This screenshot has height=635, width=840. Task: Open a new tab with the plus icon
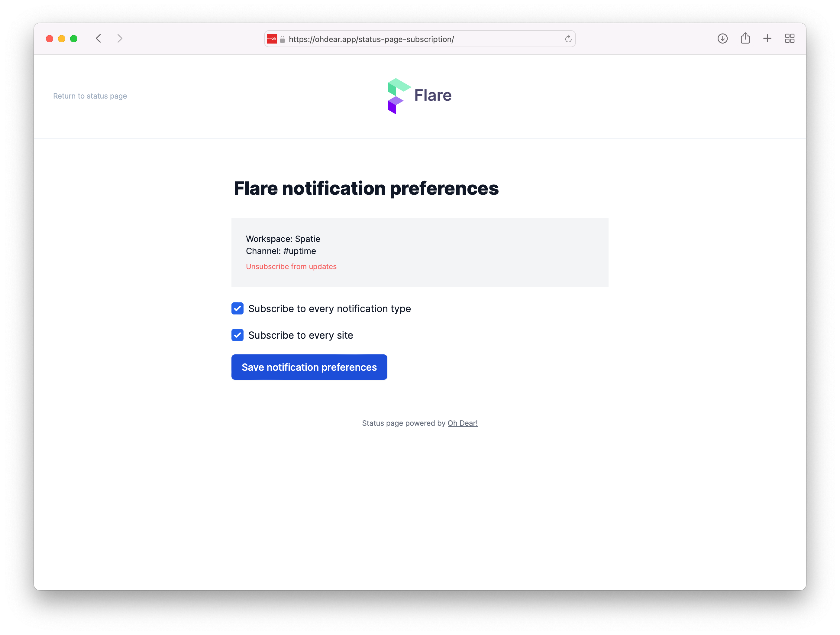point(767,38)
